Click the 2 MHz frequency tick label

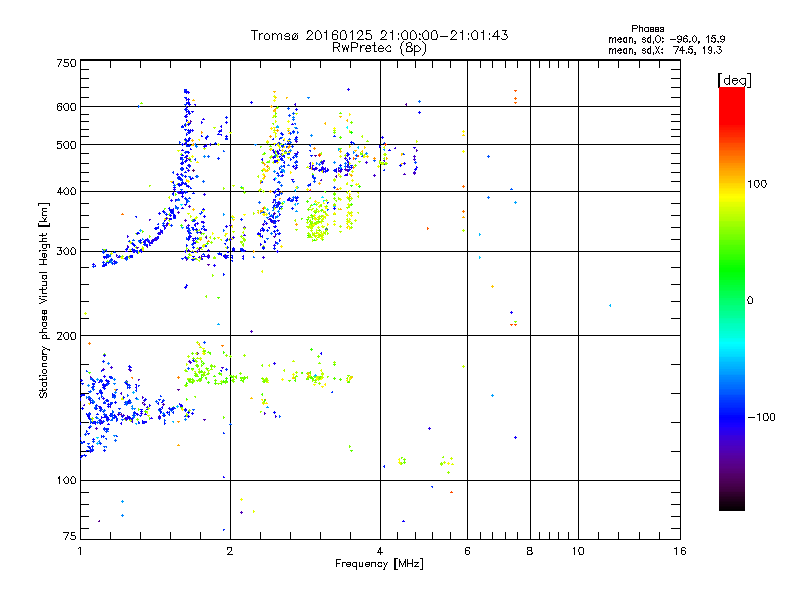[x=230, y=551]
